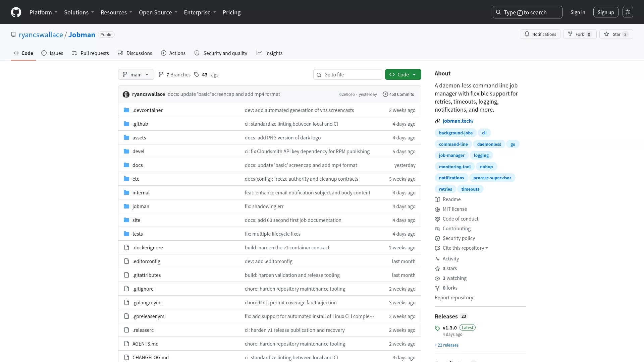Open the jobman.tech website link
This screenshot has height=362, width=644.
coord(458,121)
